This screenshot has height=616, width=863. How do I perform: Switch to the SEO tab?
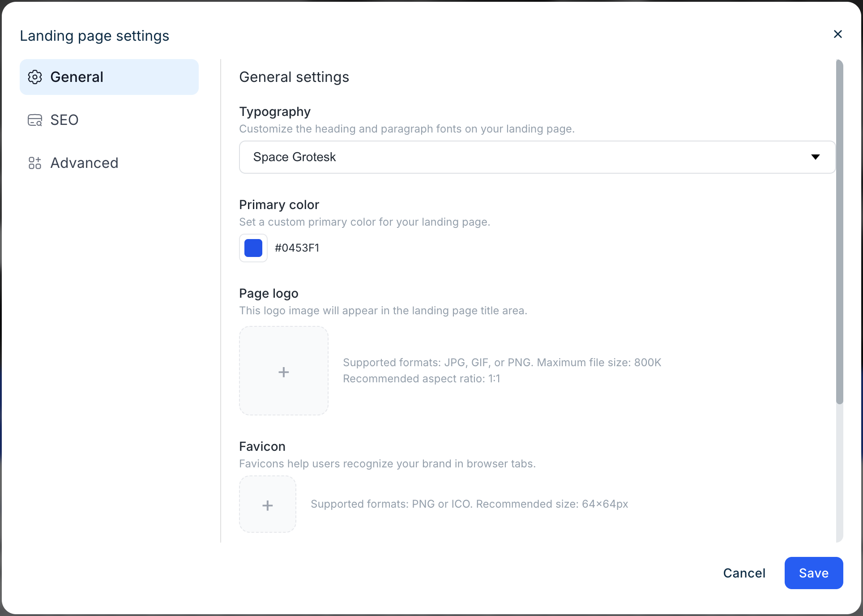point(64,120)
